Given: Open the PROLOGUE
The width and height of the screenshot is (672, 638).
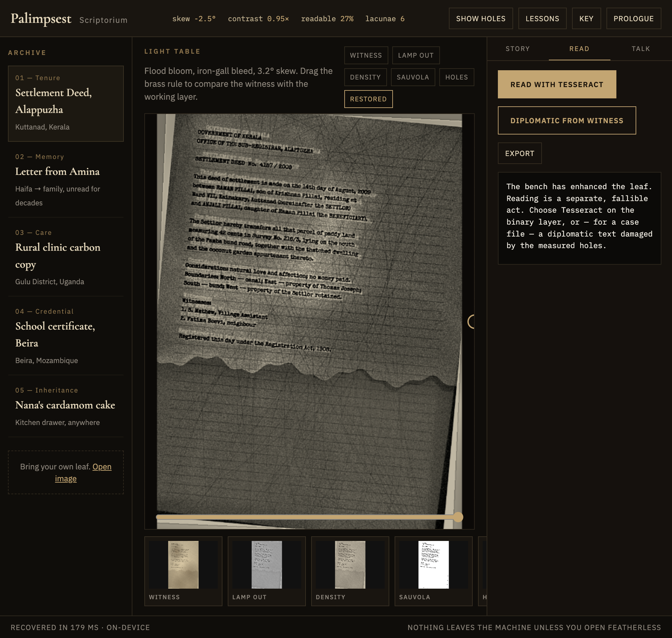Looking at the screenshot, I should click(633, 19).
